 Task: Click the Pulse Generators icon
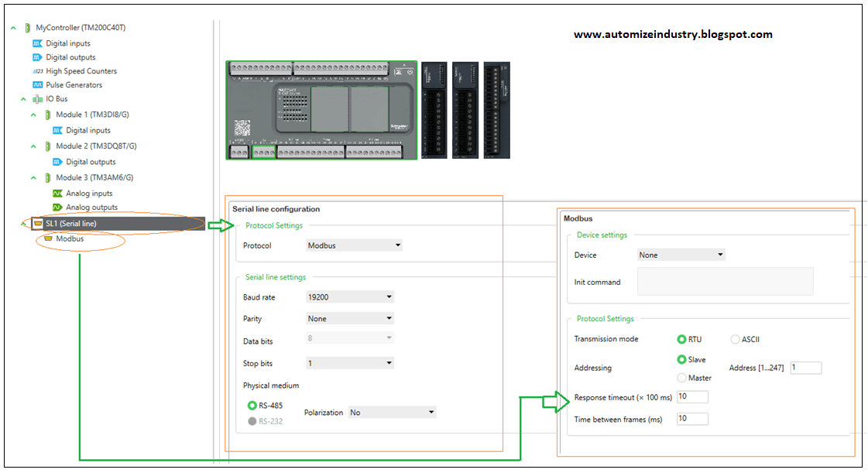(38, 84)
